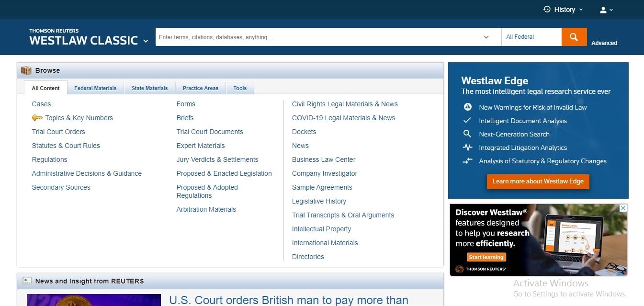Click the Browse books icon
The image size is (644, 306).
[26, 70]
